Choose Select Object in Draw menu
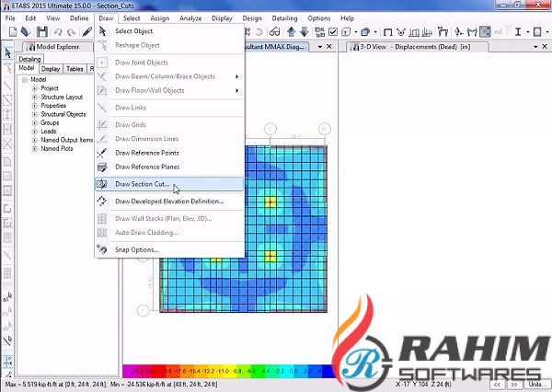Screen dimensions: 552x392 click(169, 31)
